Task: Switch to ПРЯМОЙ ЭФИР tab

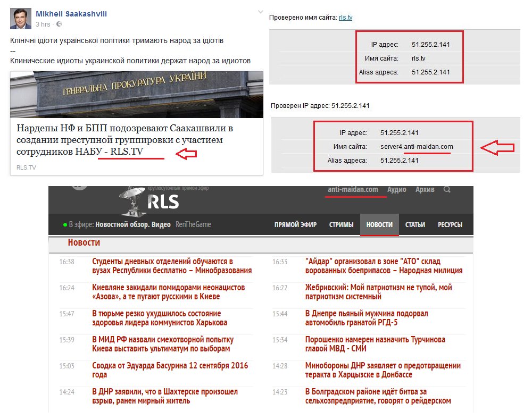Action: point(295,224)
